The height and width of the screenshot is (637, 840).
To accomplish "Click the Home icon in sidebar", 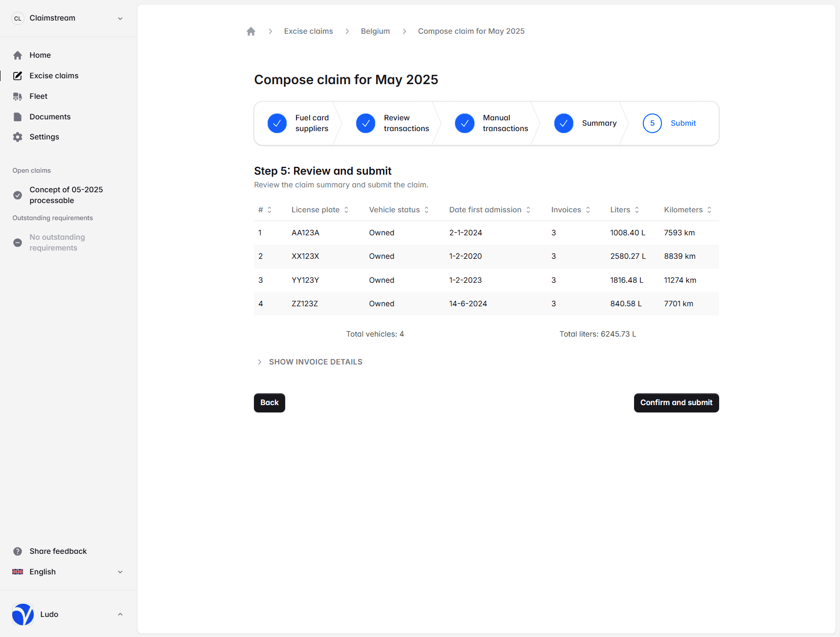I will click(18, 55).
